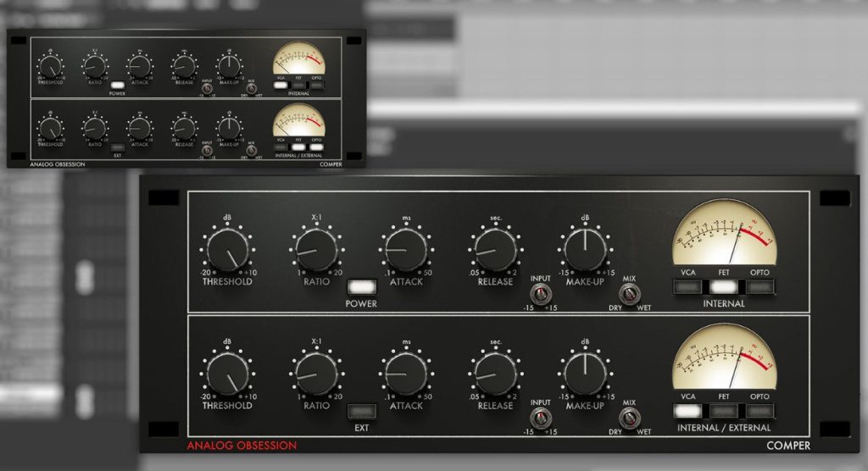
Task: Select VCA mode on the large lower compressor
Action: coord(688,411)
